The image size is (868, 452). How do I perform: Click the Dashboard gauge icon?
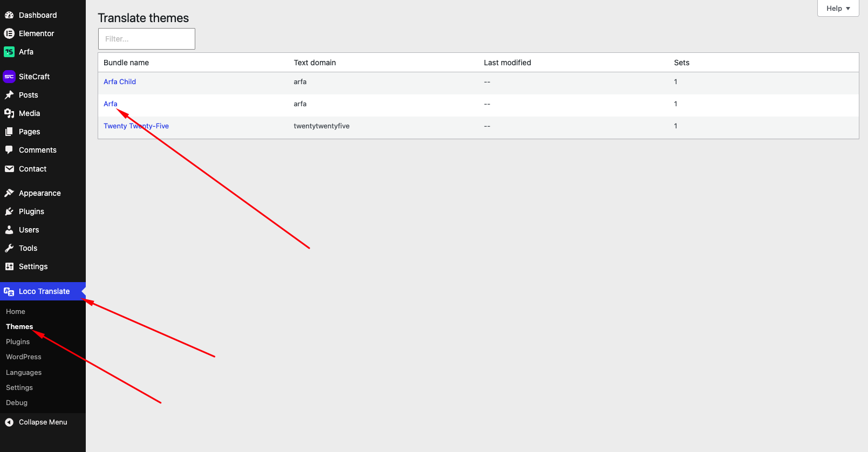click(x=9, y=15)
